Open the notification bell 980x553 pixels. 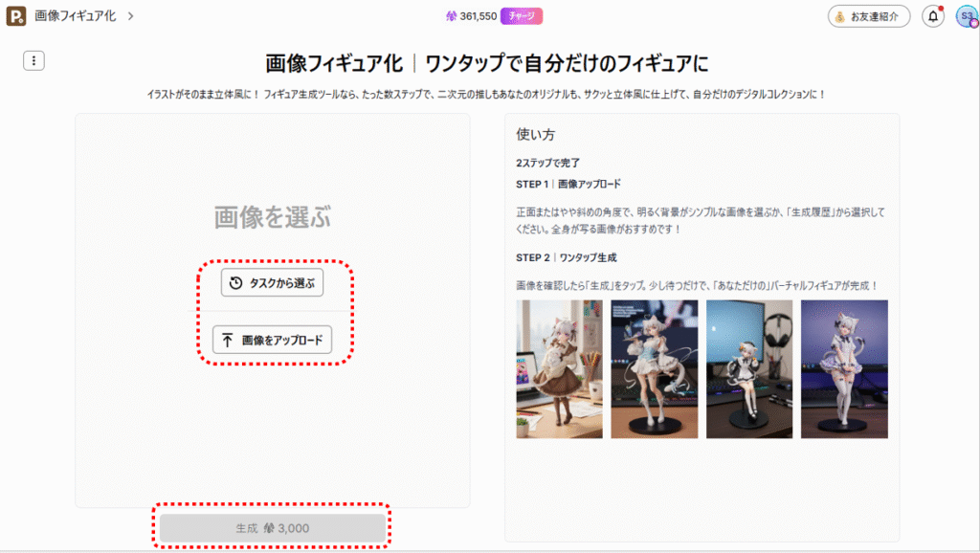(932, 16)
